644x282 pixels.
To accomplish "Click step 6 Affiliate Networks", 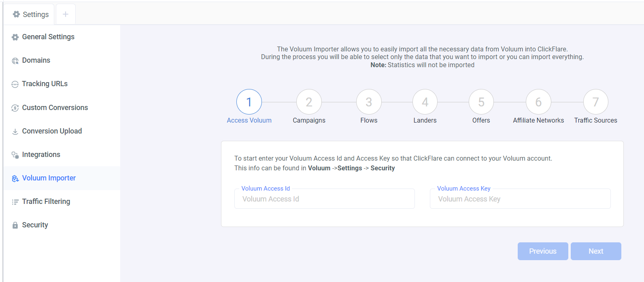I will (x=538, y=102).
